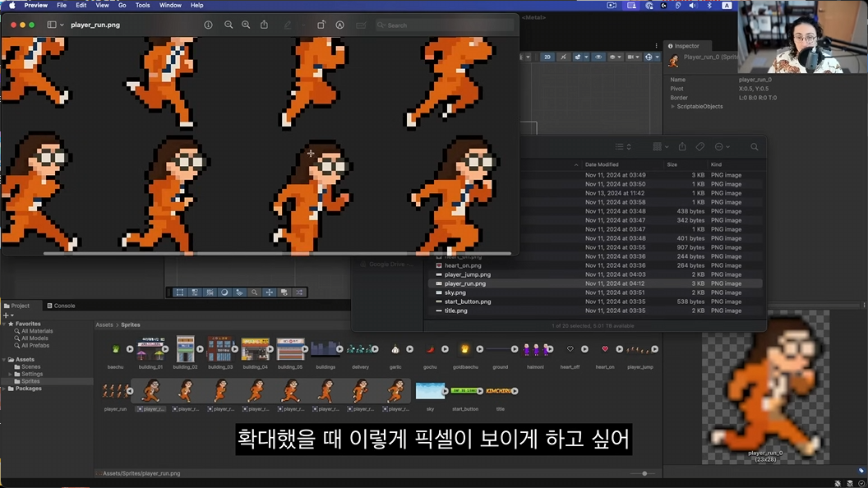The width and height of the screenshot is (868, 488).
Task: Click the Finder Tags icon
Action: point(699,146)
